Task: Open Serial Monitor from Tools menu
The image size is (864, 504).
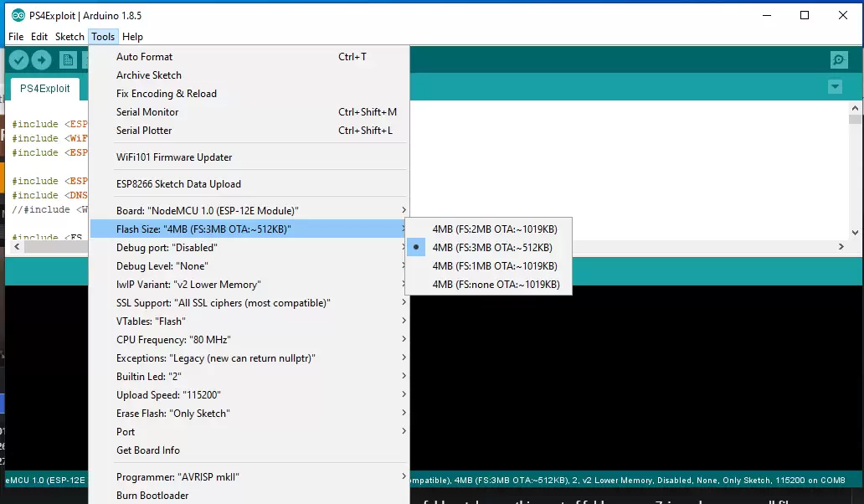Action: point(249,112)
